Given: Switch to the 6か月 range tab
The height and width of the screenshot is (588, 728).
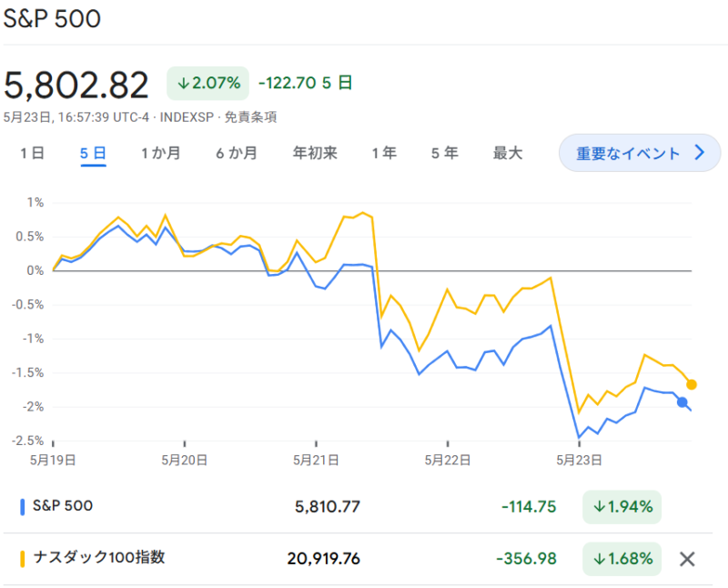Looking at the screenshot, I should [x=237, y=153].
